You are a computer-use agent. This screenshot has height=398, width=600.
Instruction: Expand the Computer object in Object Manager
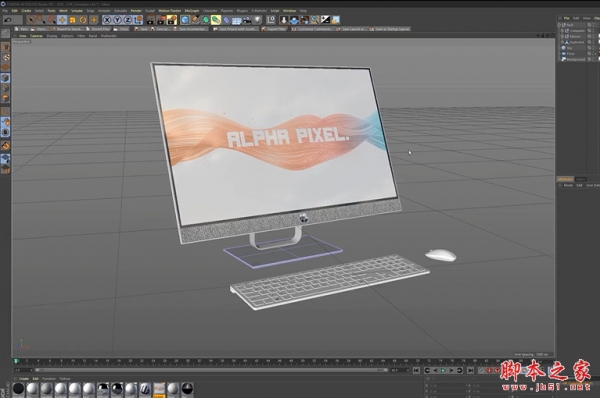point(562,31)
